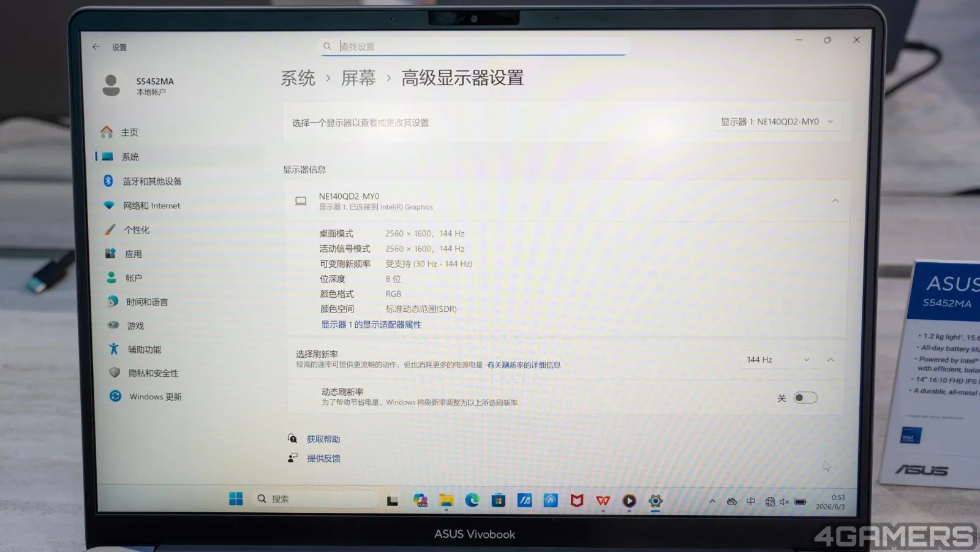Click the 提供反馈 feedback link
This screenshot has height=552, width=980.
click(x=323, y=458)
